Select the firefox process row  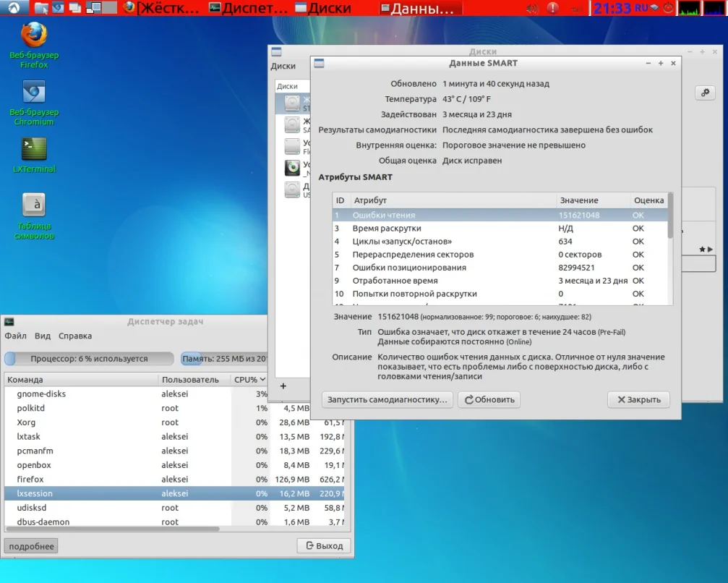30,480
